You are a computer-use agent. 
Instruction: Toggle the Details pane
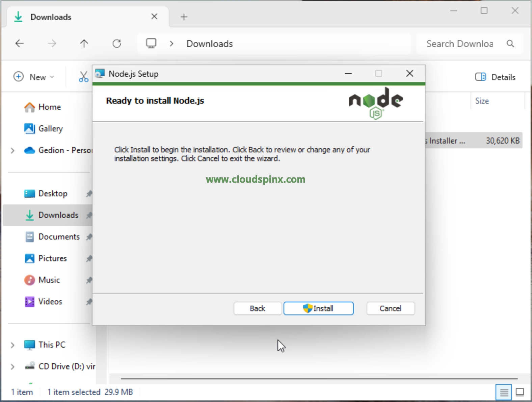[x=495, y=77]
